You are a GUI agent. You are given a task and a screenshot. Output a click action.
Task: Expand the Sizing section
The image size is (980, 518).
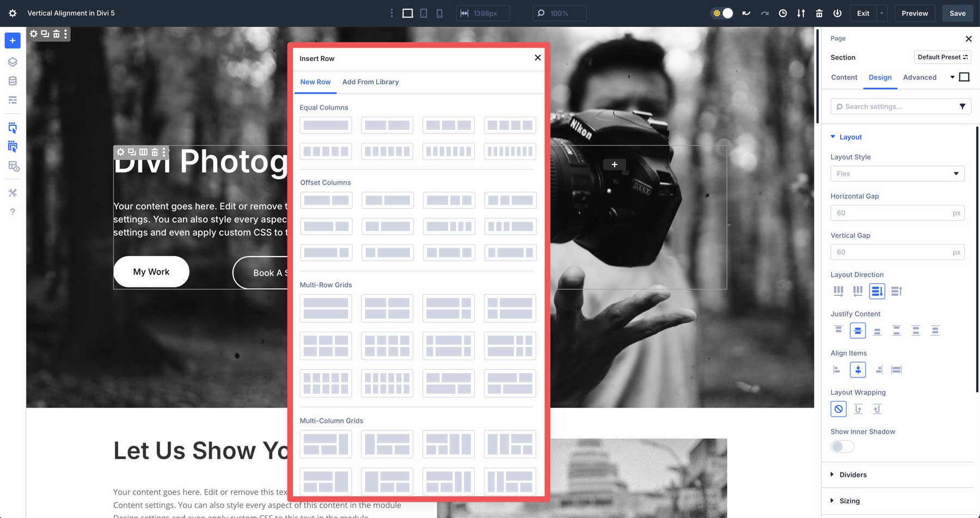850,501
